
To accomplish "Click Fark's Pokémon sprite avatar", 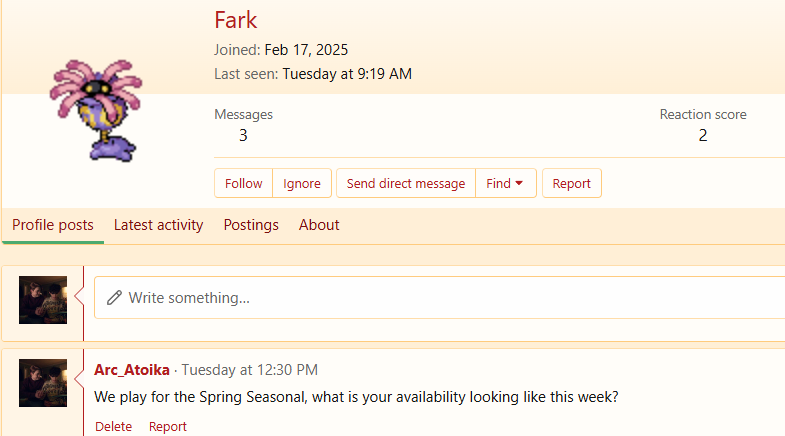I will pos(96,109).
